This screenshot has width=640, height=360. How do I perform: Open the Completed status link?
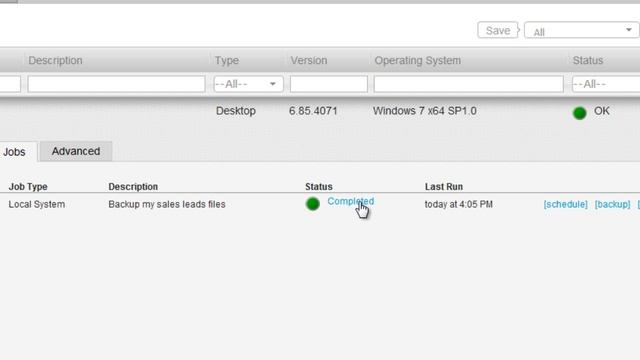click(x=351, y=201)
